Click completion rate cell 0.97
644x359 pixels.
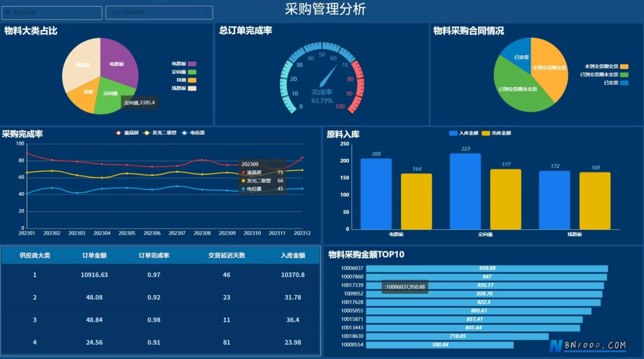pyautogui.click(x=154, y=275)
